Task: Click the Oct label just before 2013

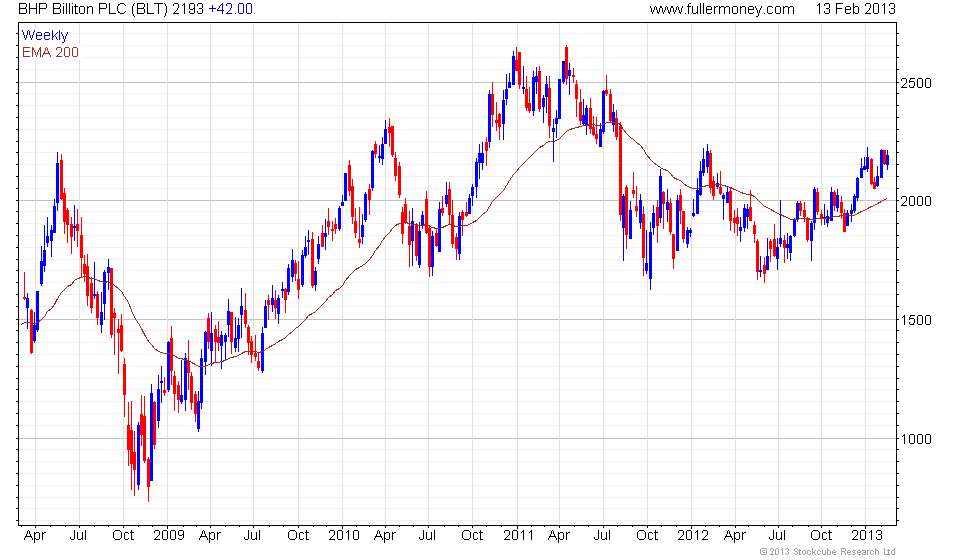Action: (x=821, y=536)
